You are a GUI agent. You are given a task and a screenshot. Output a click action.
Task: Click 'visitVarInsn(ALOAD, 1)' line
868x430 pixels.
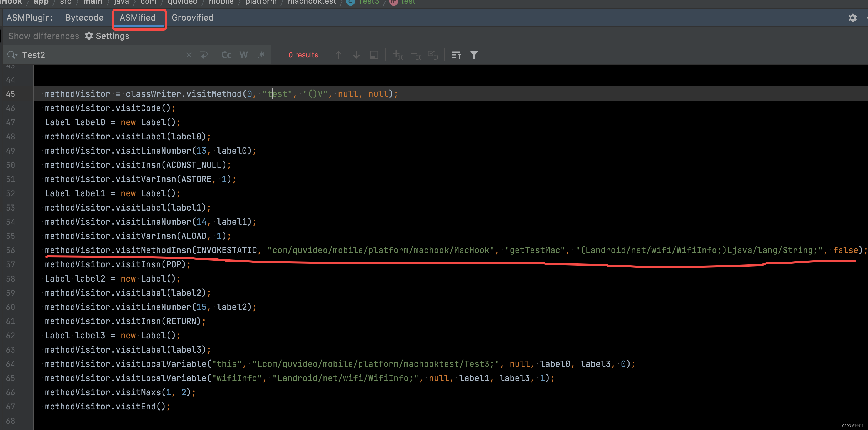pyautogui.click(x=138, y=236)
